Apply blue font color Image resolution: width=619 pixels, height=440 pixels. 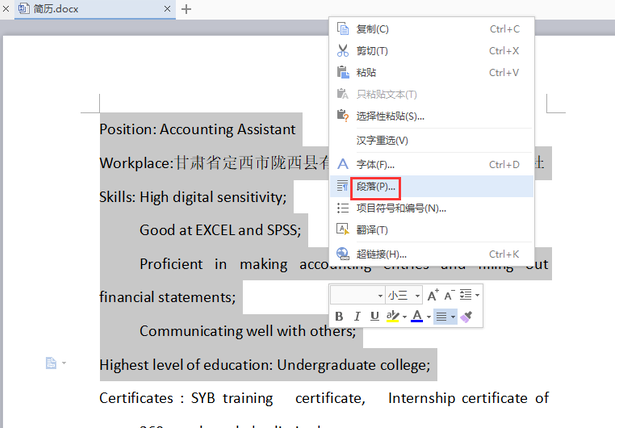417,316
